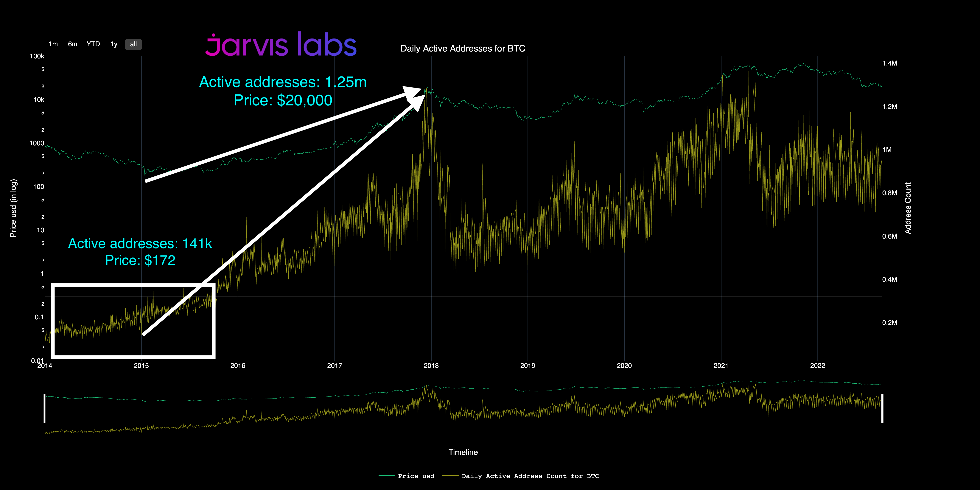
Task: Click the 'Active addresses: 1.25m' annotation
Action: (x=283, y=82)
